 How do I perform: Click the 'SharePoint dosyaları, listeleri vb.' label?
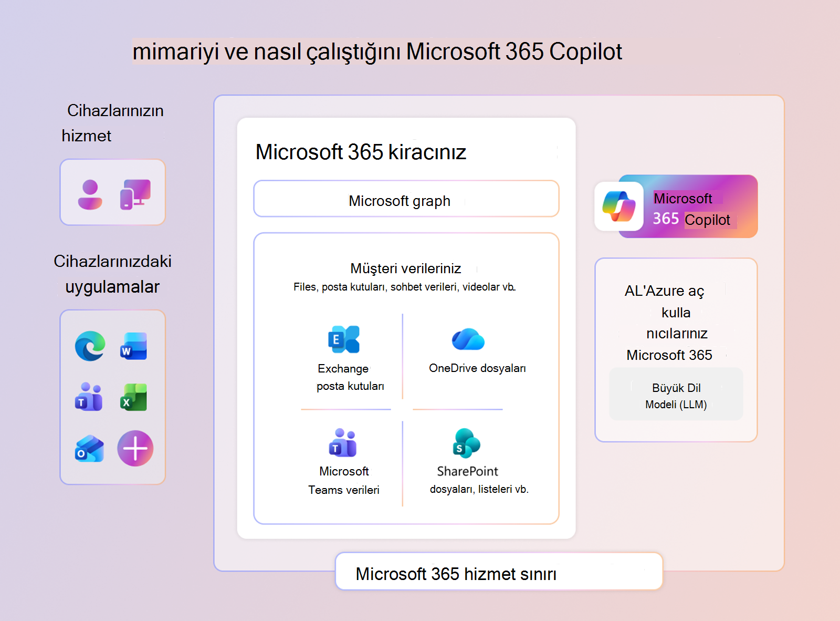pos(479,480)
